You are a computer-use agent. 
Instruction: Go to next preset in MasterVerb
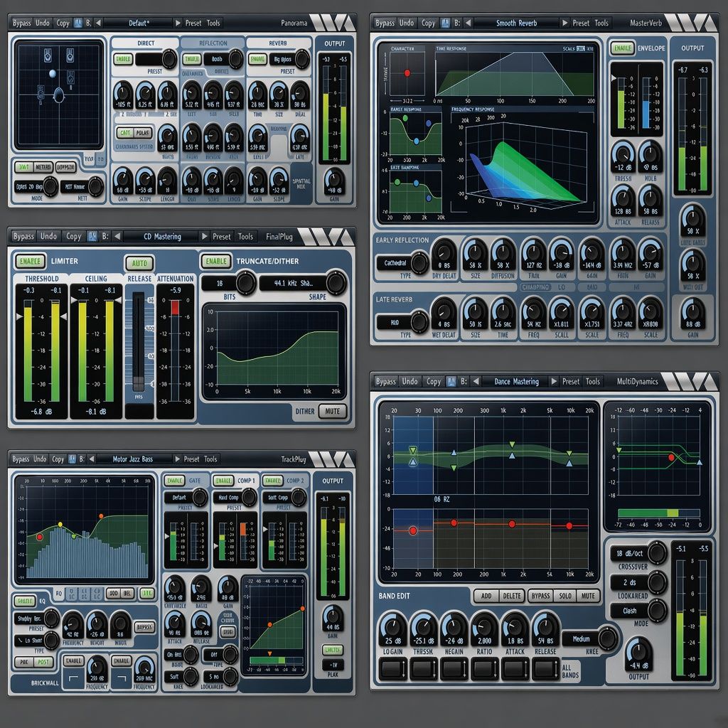pyautogui.click(x=564, y=23)
